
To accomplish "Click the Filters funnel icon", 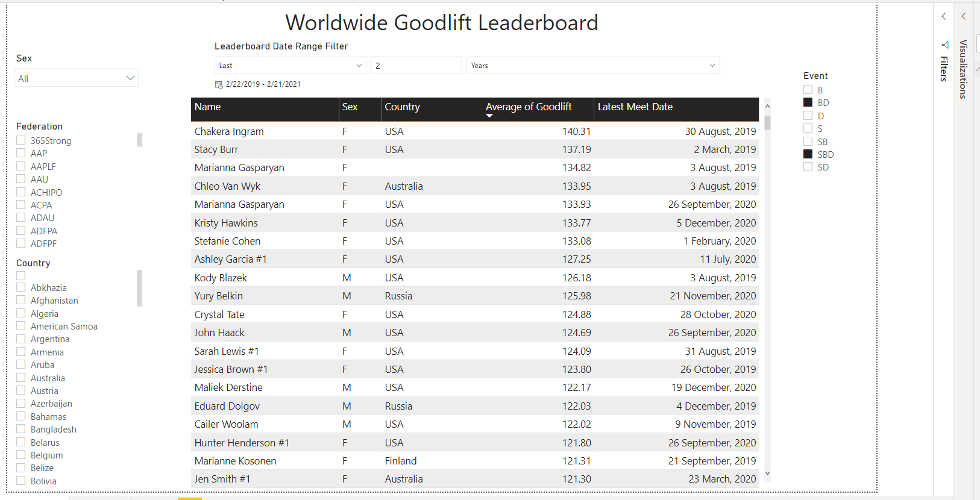I will point(944,45).
